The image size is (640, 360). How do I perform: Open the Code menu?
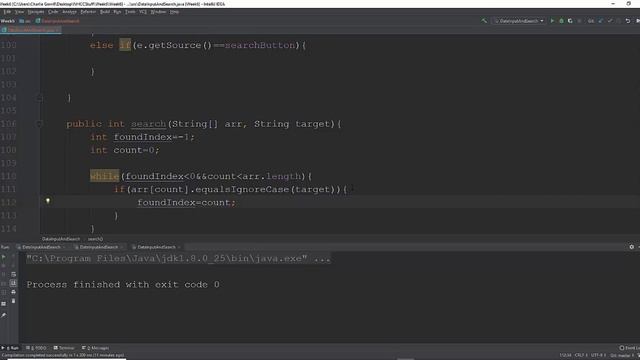coord(53,12)
